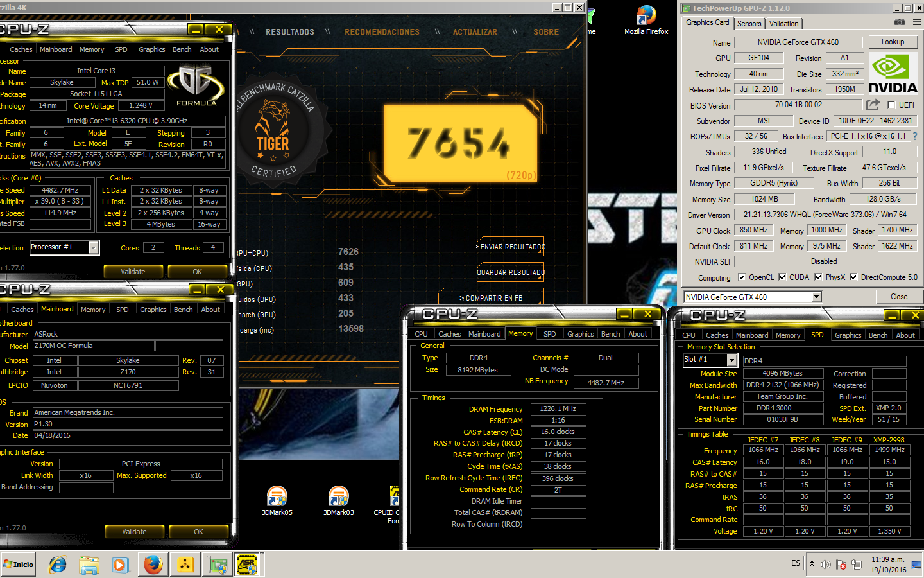Click COMPARTIR EN FB button
924x578 pixels.
point(491,298)
